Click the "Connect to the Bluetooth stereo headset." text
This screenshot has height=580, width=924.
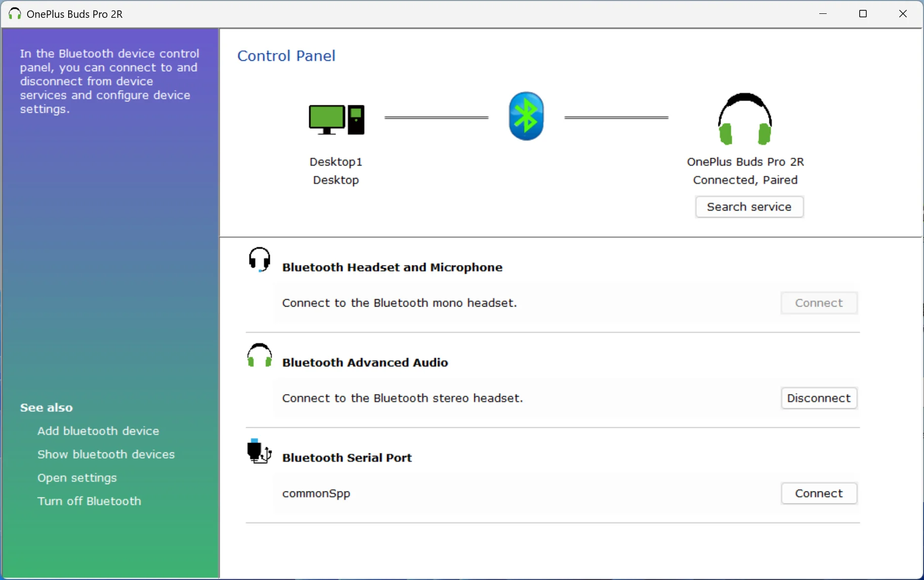[402, 398]
